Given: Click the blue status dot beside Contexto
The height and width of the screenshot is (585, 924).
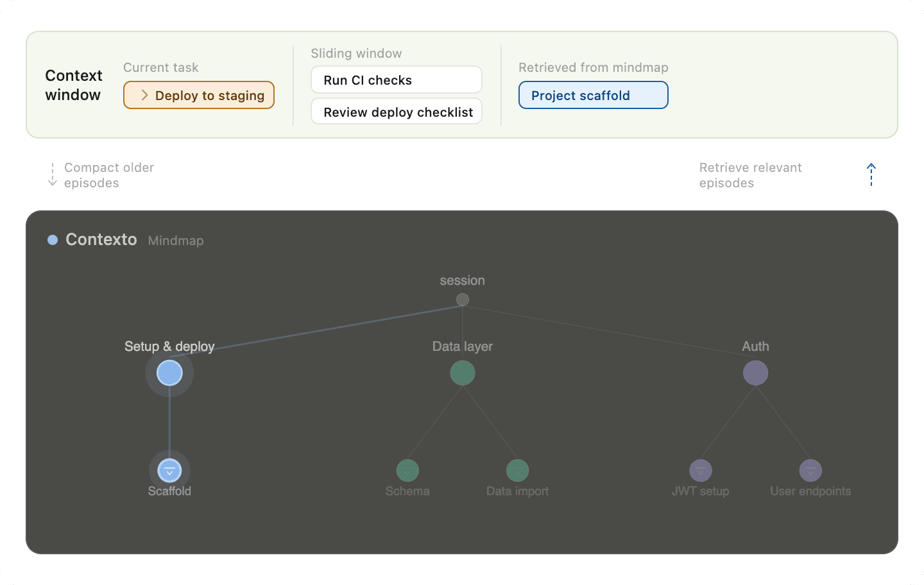Looking at the screenshot, I should point(53,239).
